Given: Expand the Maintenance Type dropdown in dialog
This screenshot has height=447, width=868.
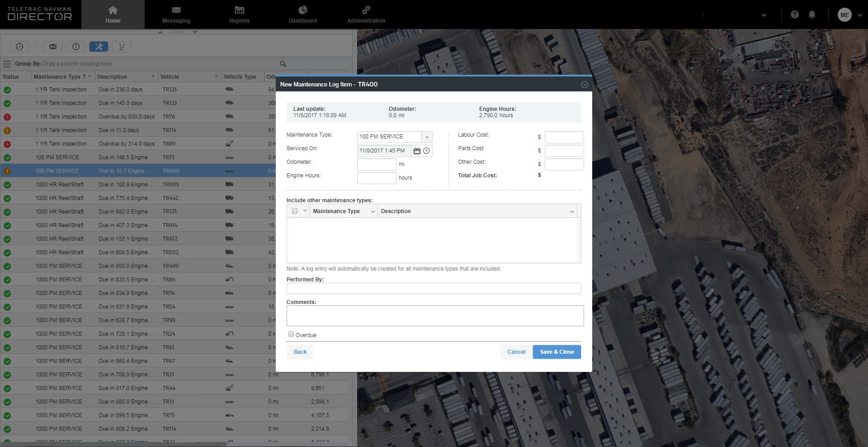Looking at the screenshot, I should point(427,137).
